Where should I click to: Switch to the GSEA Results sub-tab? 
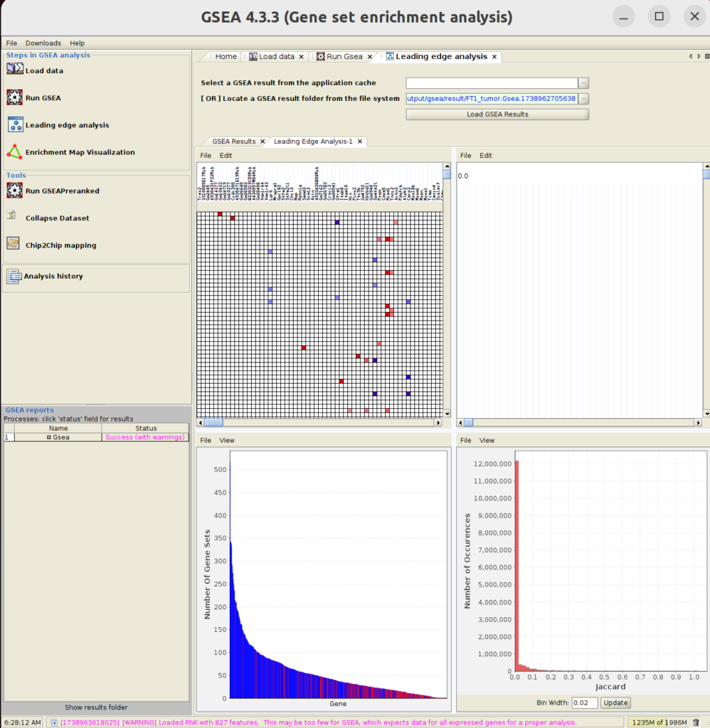pos(234,141)
